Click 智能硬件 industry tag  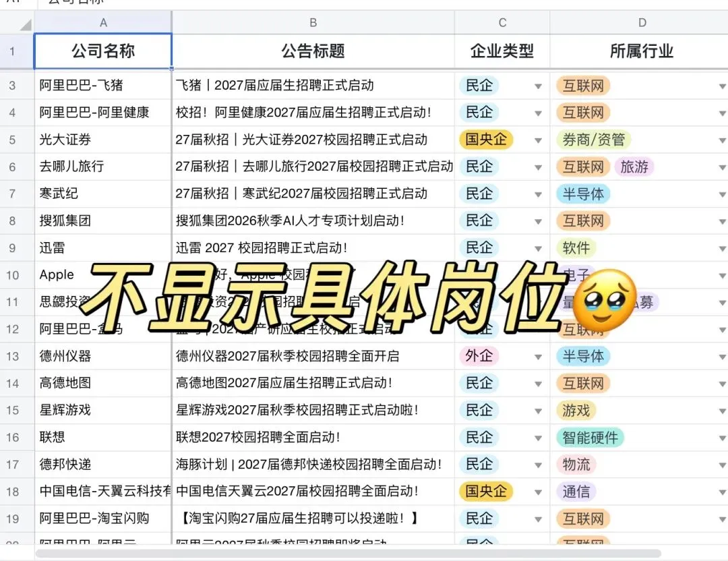590,438
